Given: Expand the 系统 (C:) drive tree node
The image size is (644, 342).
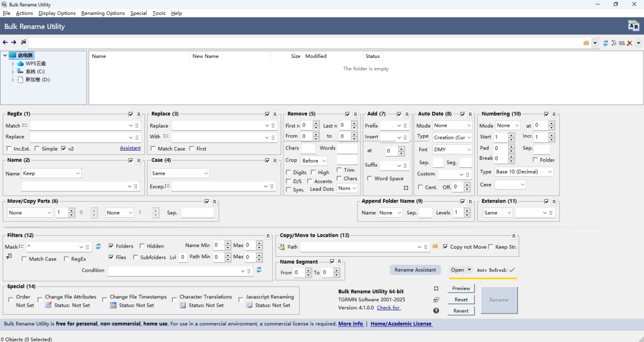Looking at the screenshot, I should point(13,72).
